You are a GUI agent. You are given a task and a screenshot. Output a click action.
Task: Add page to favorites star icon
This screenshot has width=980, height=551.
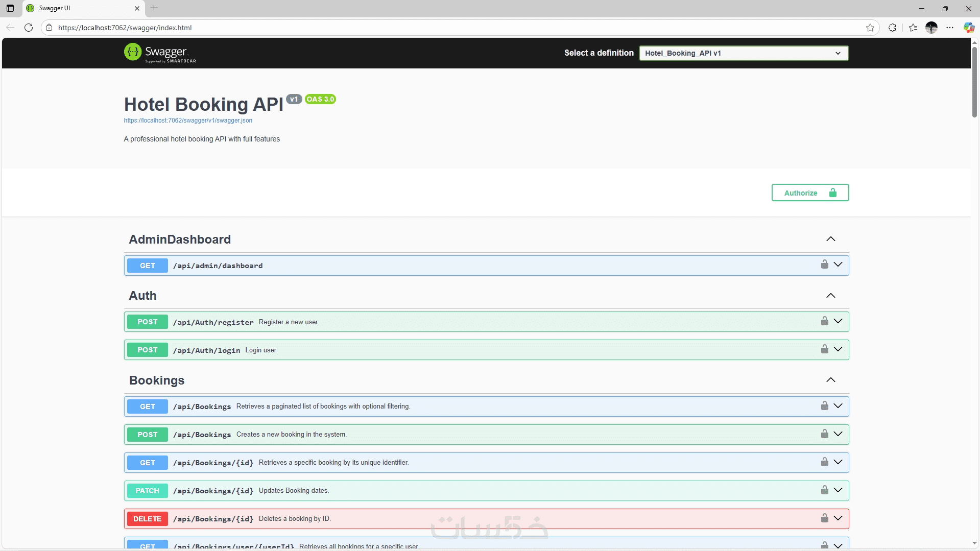point(870,28)
